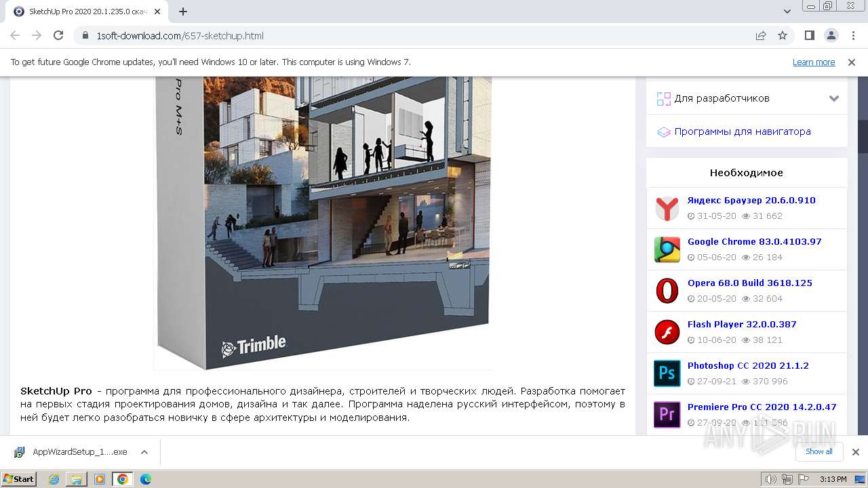Reload the current page
The image size is (868, 488).
(x=58, y=35)
